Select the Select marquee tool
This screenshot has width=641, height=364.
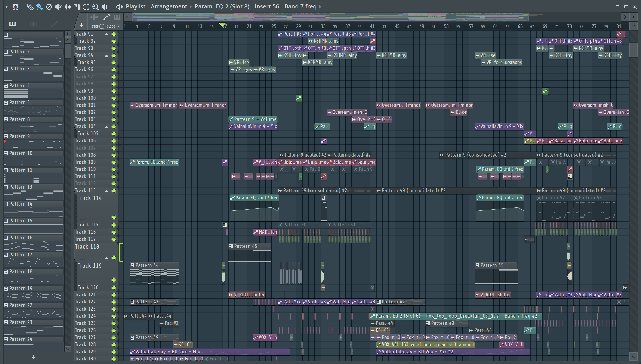86,7
